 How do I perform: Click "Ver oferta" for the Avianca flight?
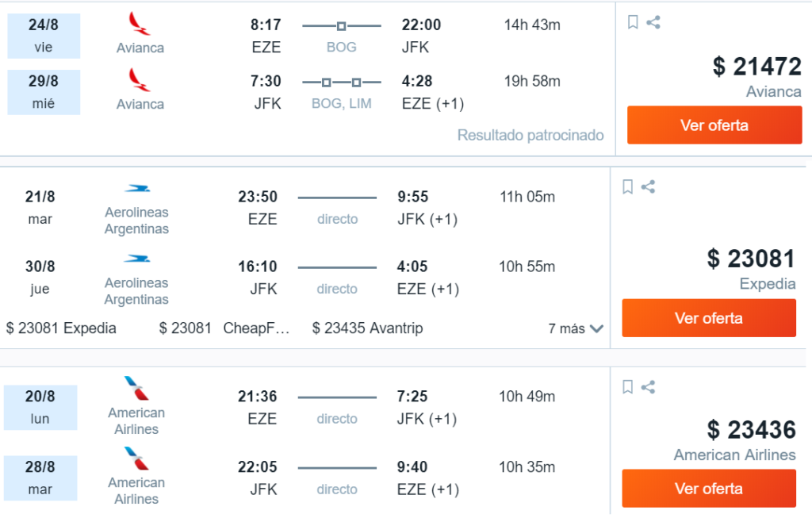pos(714,125)
